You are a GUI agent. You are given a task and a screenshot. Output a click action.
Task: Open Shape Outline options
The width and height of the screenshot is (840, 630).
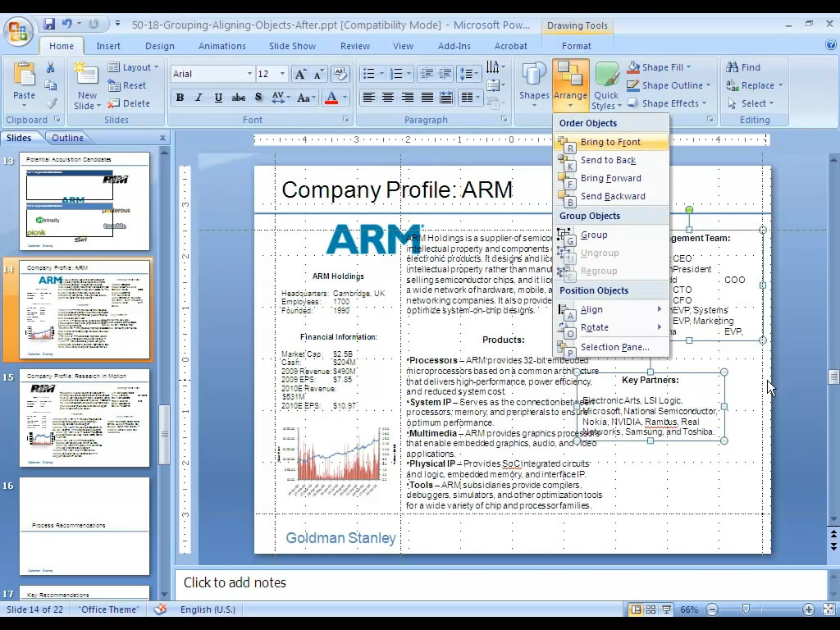click(669, 85)
